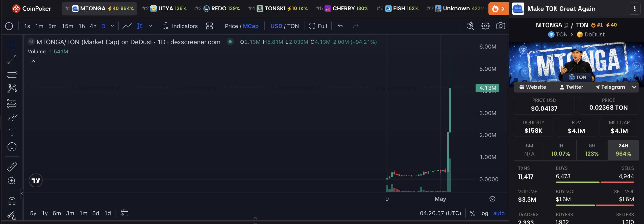The image size is (644, 224).
Task: Select the trend line drawing tool
Action: click(x=12, y=60)
